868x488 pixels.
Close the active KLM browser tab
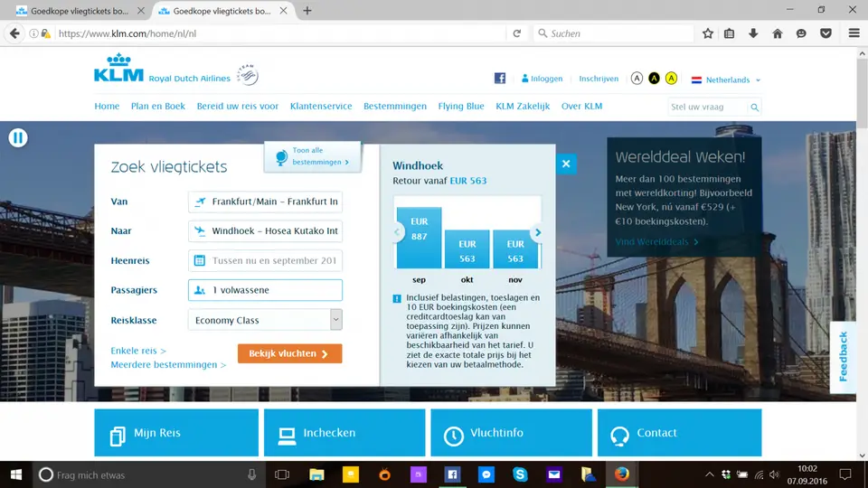[x=283, y=11]
